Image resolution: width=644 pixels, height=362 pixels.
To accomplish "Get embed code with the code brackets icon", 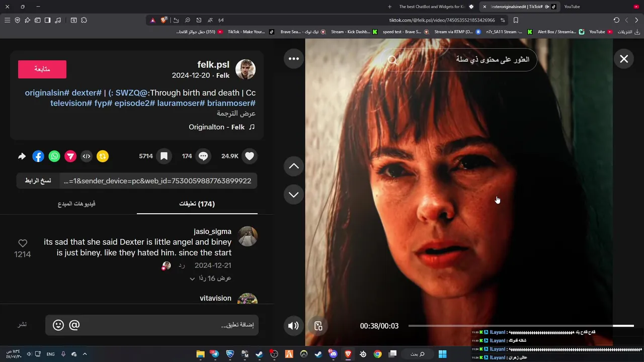I will 87,156.
